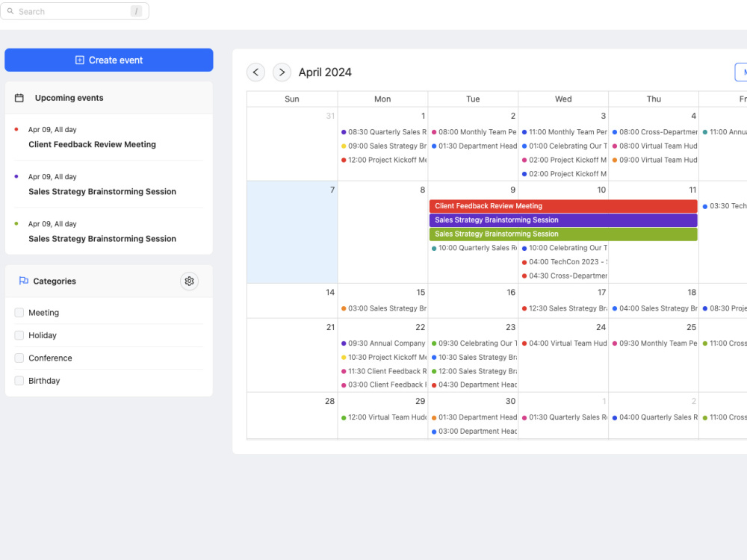
Task: Enable the Conference category checkbox
Action: (x=19, y=358)
